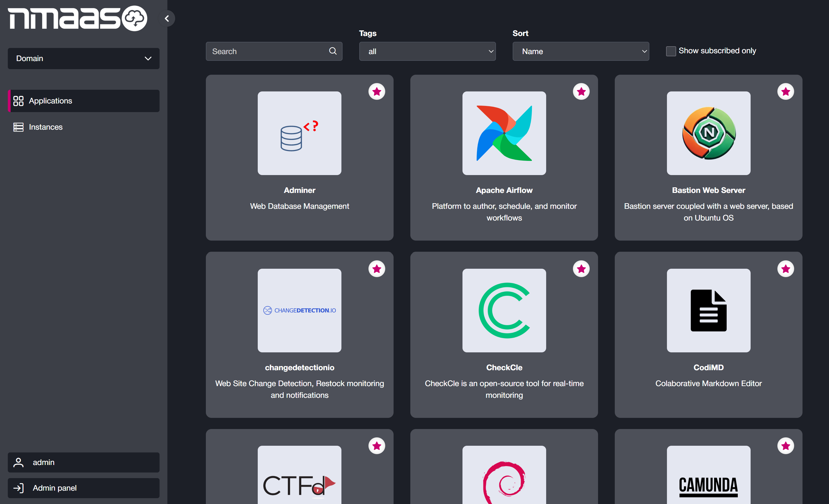Expand the Tags filter dropdown
829x504 pixels.
click(x=427, y=52)
